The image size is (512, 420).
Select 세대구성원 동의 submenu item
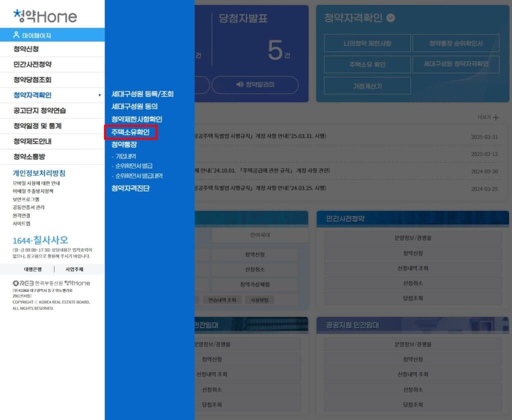(134, 106)
